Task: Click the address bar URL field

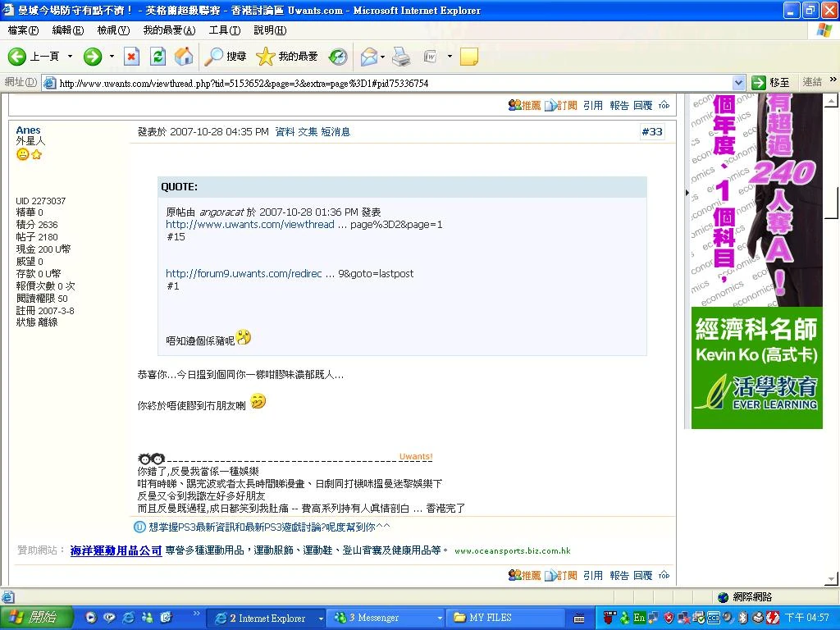Action: pos(394,83)
